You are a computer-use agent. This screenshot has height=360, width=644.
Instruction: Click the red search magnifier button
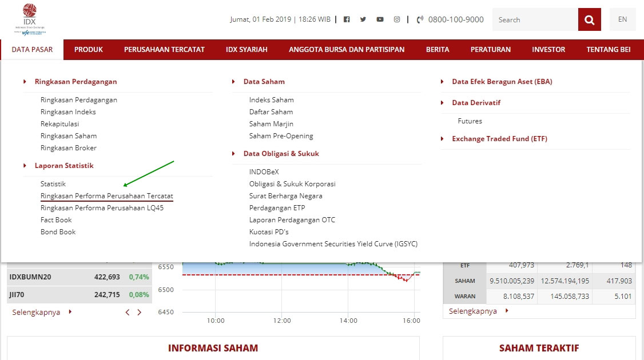tap(589, 19)
